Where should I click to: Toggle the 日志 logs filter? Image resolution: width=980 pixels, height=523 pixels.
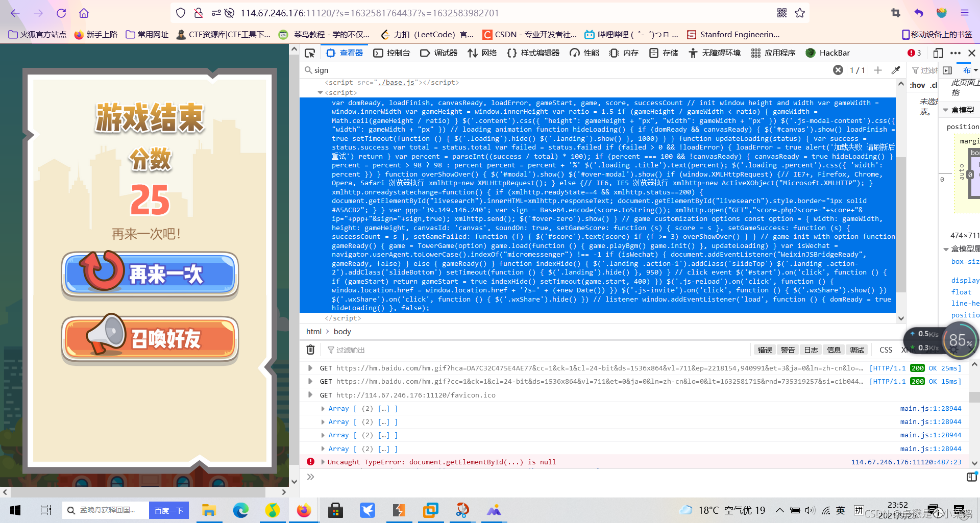(811, 350)
